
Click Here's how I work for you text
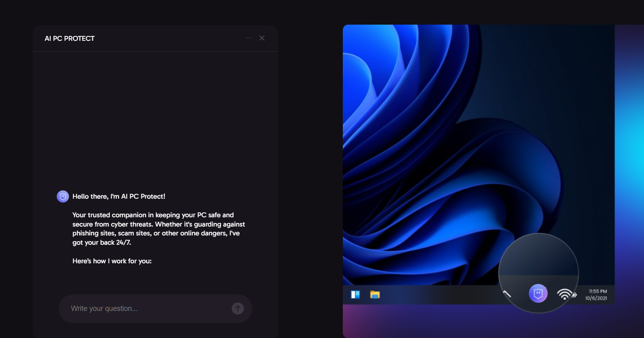tap(112, 261)
